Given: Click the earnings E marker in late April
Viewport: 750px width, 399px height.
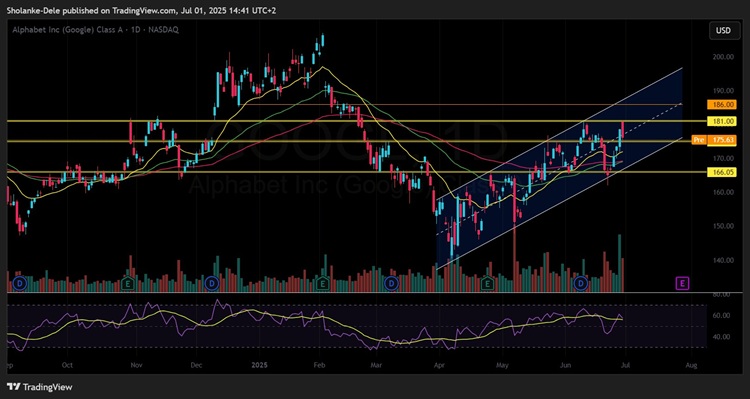Looking at the screenshot, I should click(487, 284).
